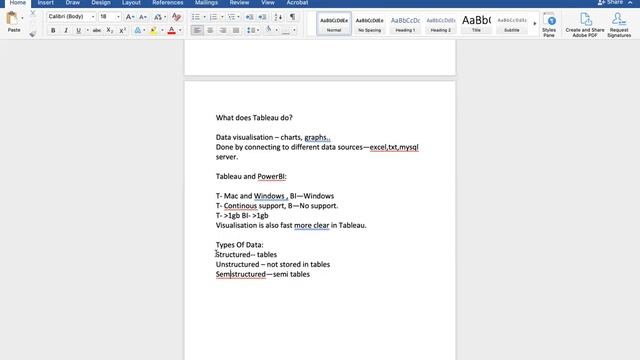Open font color dropdown arrow

[180, 30]
